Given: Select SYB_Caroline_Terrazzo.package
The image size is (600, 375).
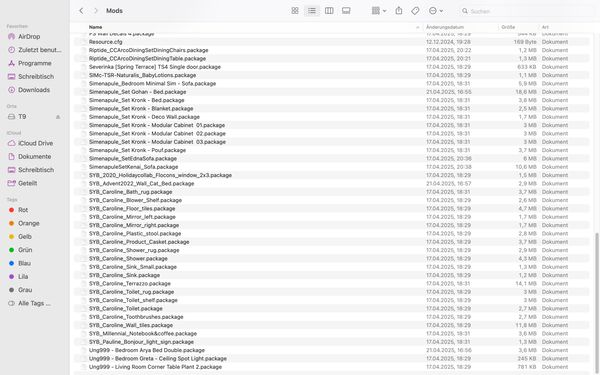Looking at the screenshot, I should click(x=332, y=284).
